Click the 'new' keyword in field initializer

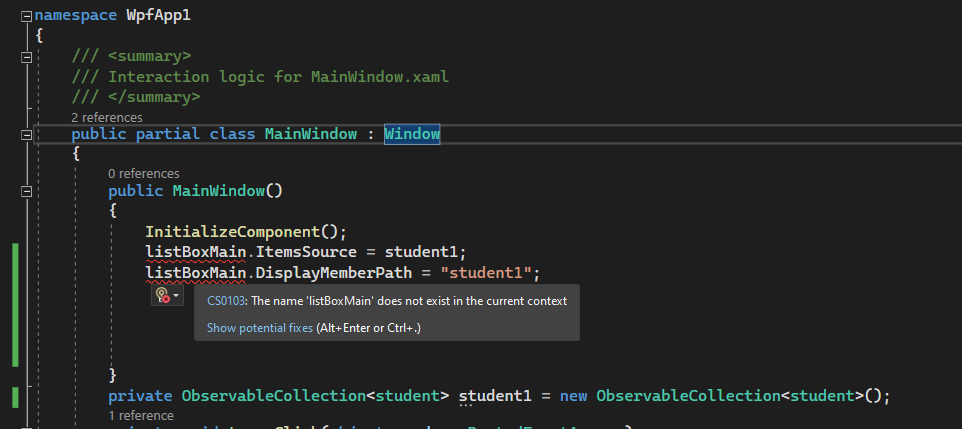[573, 396]
